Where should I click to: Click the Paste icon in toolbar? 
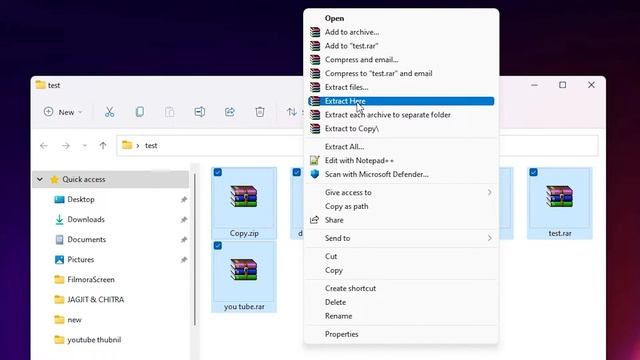170,112
